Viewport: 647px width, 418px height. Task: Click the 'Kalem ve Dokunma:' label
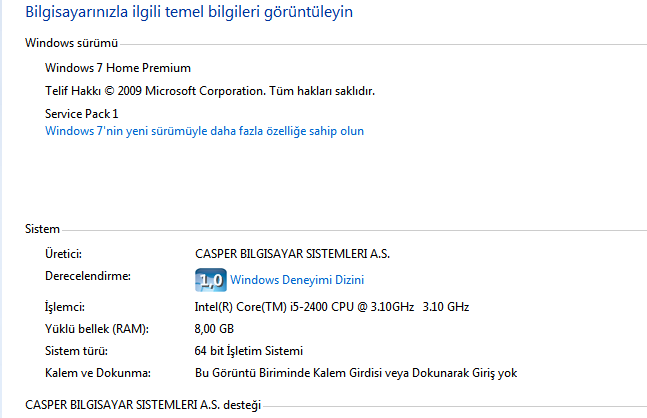tap(98, 373)
